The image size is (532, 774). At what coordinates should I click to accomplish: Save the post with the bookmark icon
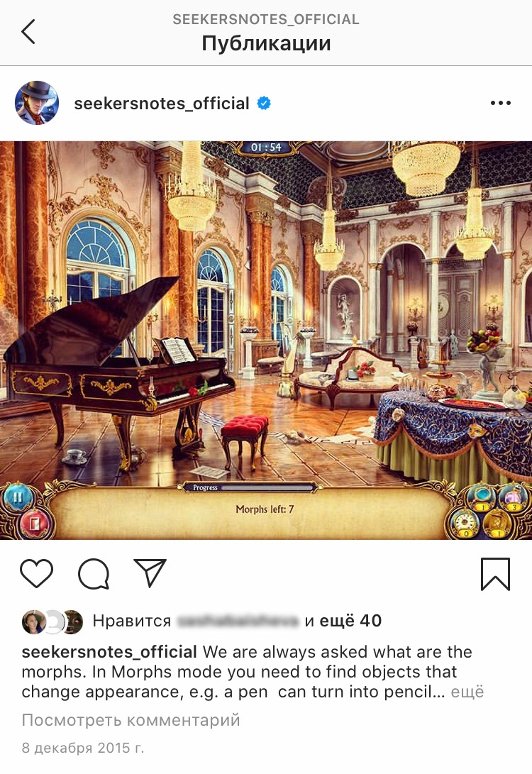tap(495, 574)
